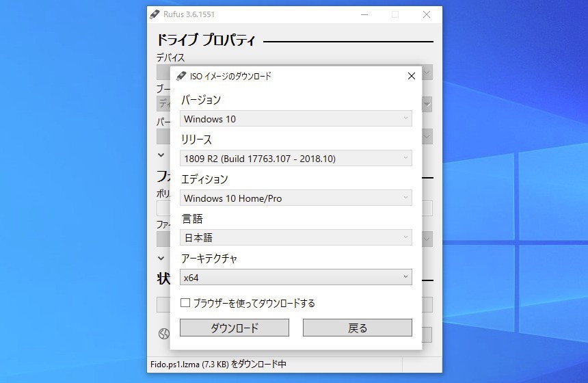This screenshot has height=383, width=588.
Task: Close the Rufus 3.6.1551 window
Action: pos(427,14)
